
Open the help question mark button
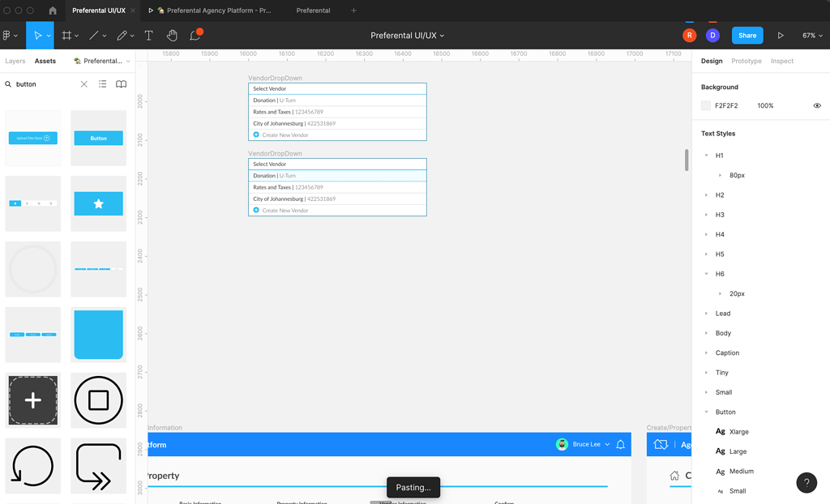[x=806, y=482]
